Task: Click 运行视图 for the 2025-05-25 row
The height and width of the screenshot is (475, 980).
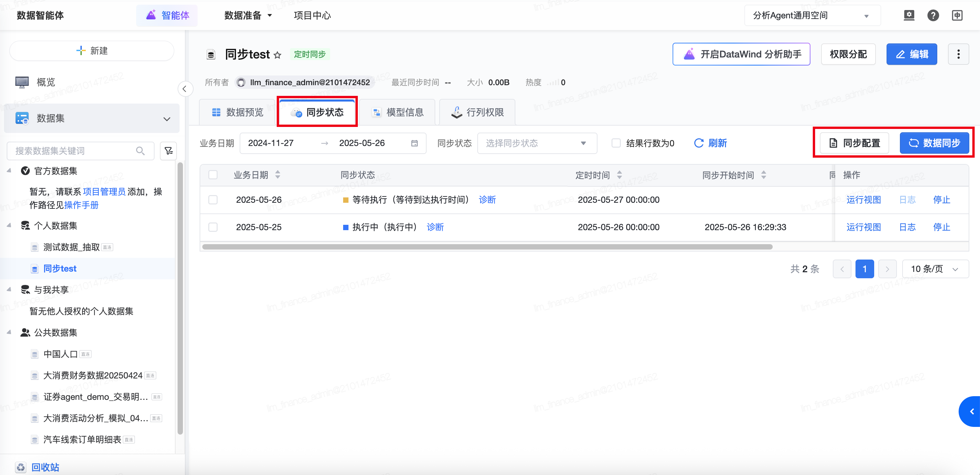Action: (x=864, y=227)
